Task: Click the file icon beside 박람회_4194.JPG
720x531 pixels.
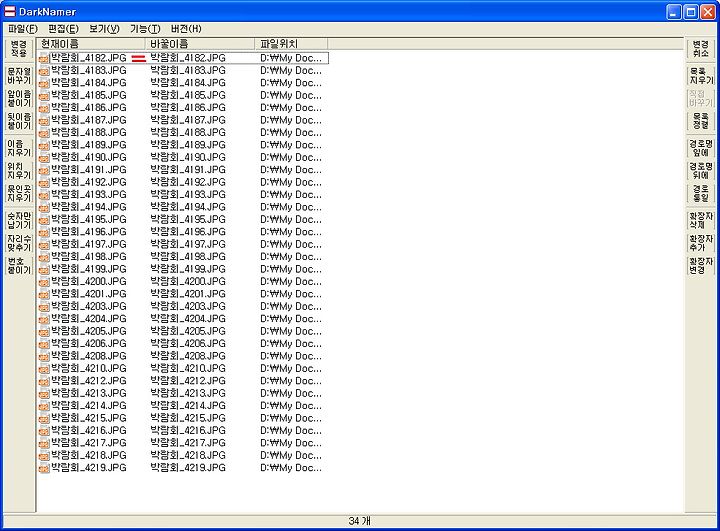Action: click(x=44, y=207)
